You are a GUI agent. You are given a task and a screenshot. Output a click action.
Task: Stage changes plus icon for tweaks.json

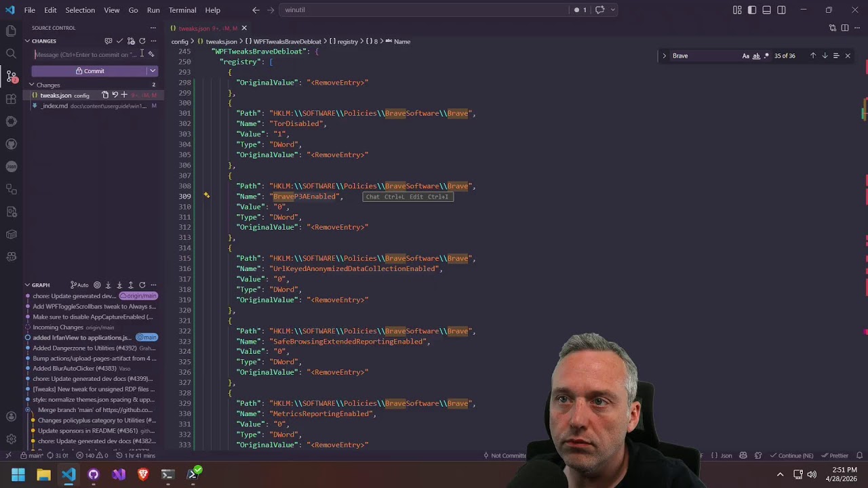124,95
